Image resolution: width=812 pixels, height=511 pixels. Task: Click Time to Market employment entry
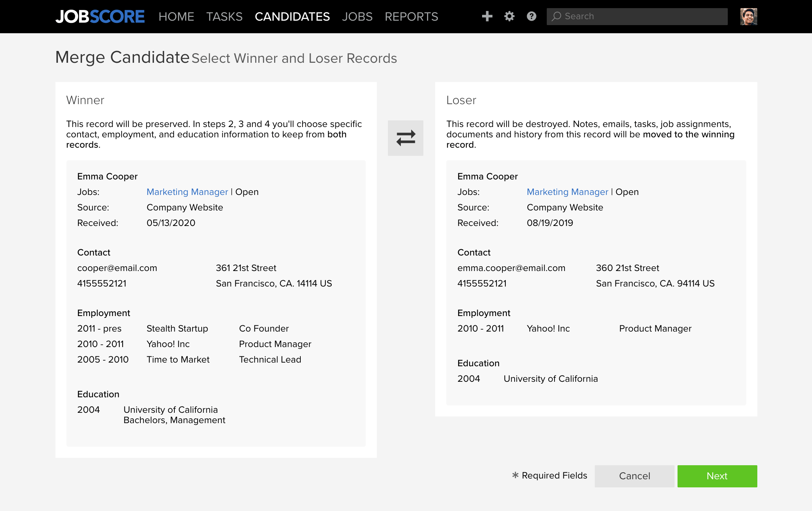click(178, 360)
